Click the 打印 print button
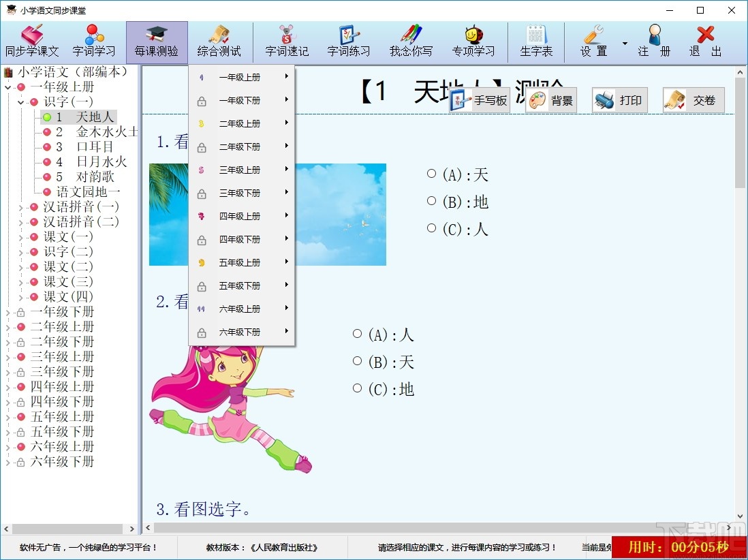Image resolution: width=748 pixels, height=560 pixels. 619,99
